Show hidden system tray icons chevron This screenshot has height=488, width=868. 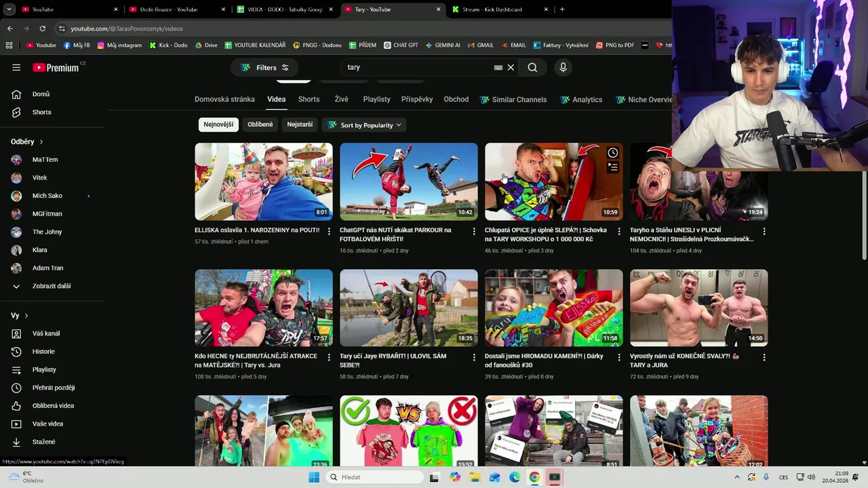pos(737,477)
